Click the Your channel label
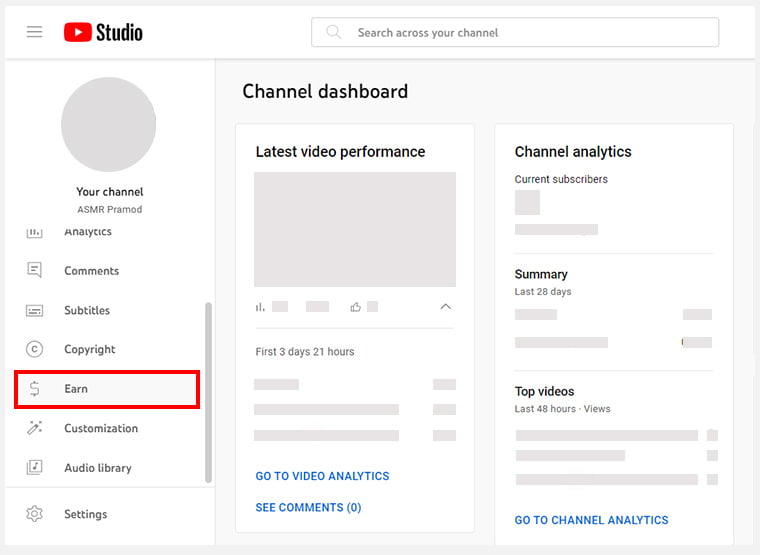 pos(110,191)
